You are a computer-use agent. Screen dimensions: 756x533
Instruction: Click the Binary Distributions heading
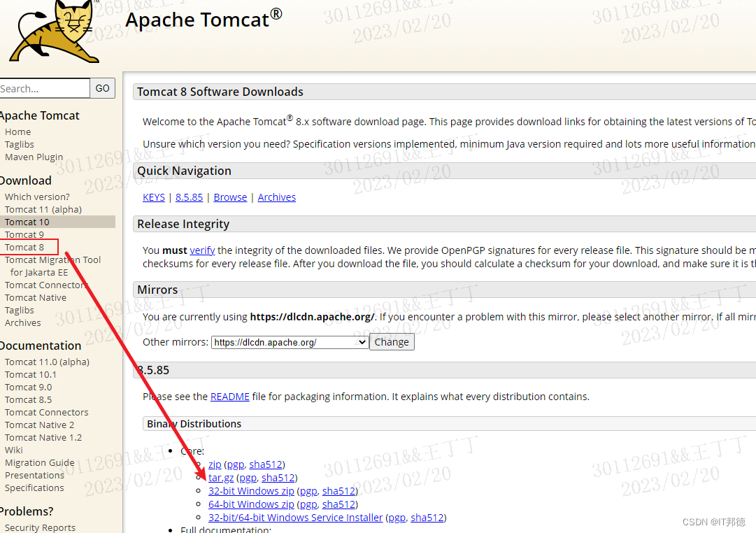click(194, 423)
